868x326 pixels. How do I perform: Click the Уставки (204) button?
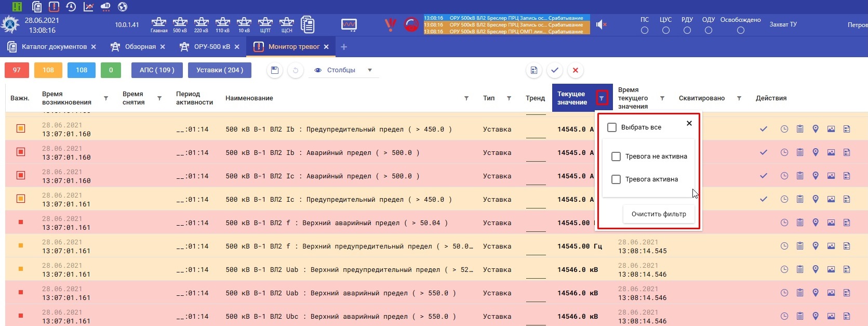click(x=220, y=70)
